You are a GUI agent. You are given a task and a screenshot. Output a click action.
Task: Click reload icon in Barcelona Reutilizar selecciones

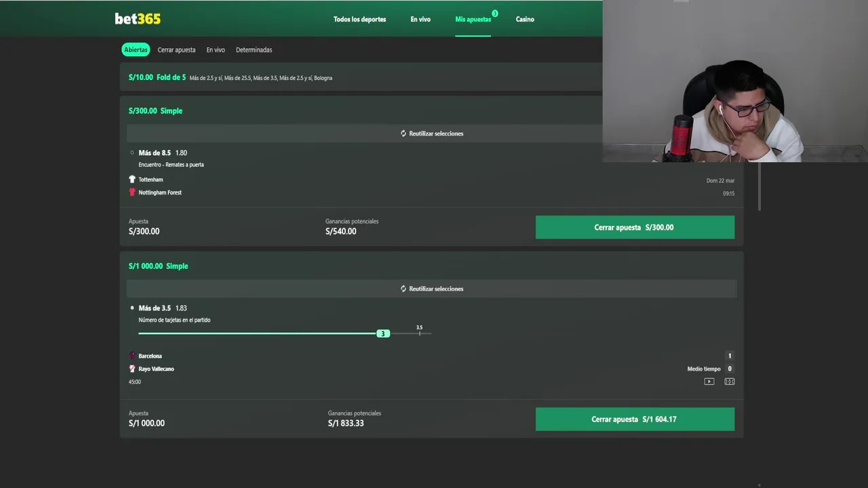tap(403, 289)
